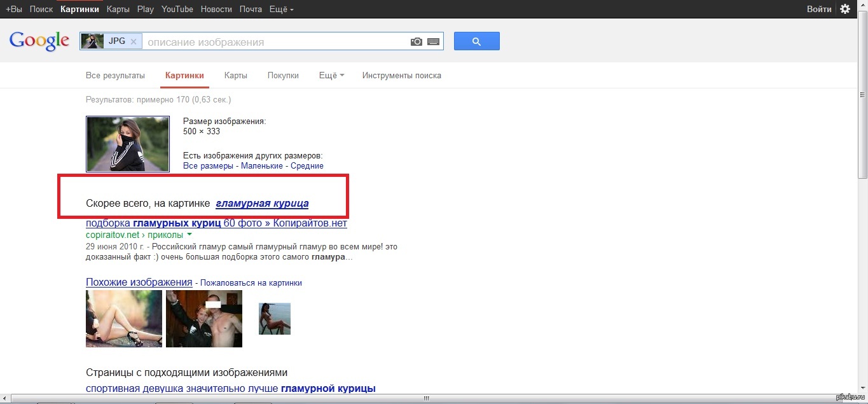This screenshot has width=868, height=404.
Task: Click the Войти sign-in button
Action: click(x=819, y=9)
